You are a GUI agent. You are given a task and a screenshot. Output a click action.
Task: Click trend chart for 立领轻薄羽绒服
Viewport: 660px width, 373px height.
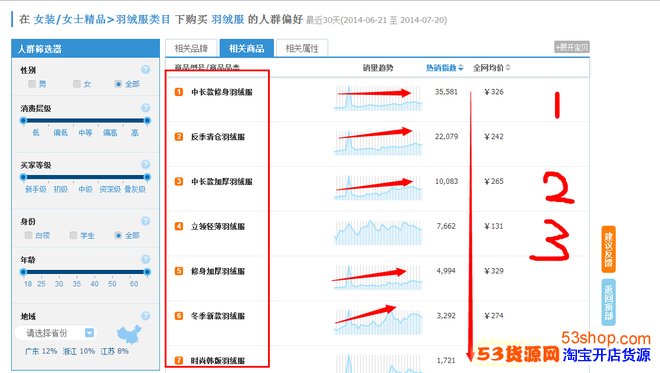(x=378, y=232)
